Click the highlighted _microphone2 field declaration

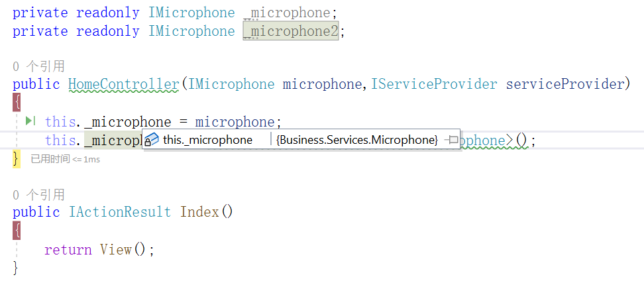[291, 31]
